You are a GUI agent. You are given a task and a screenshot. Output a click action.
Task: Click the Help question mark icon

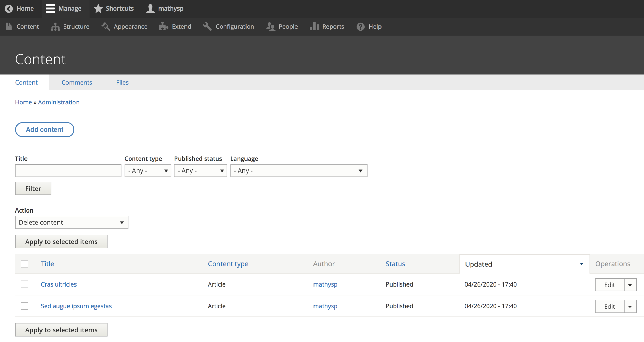tap(360, 27)
